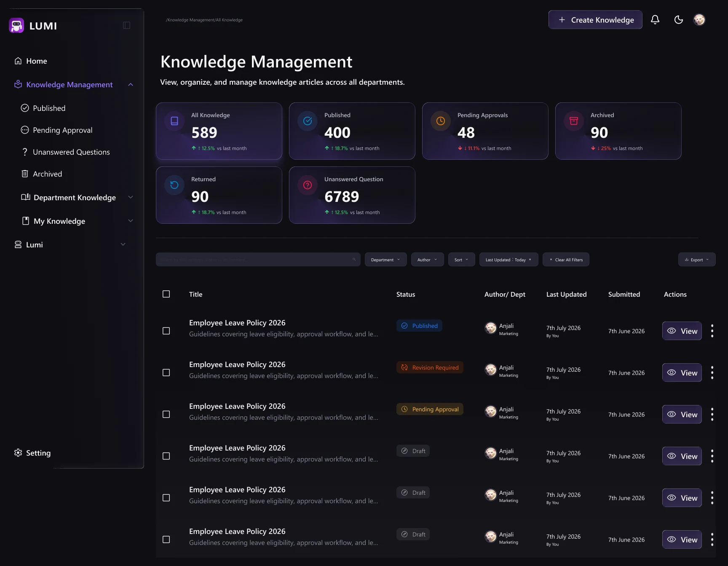This screenshot has width=728, height=566.
Task: Click the Last Updated column header
Action: 566,294
